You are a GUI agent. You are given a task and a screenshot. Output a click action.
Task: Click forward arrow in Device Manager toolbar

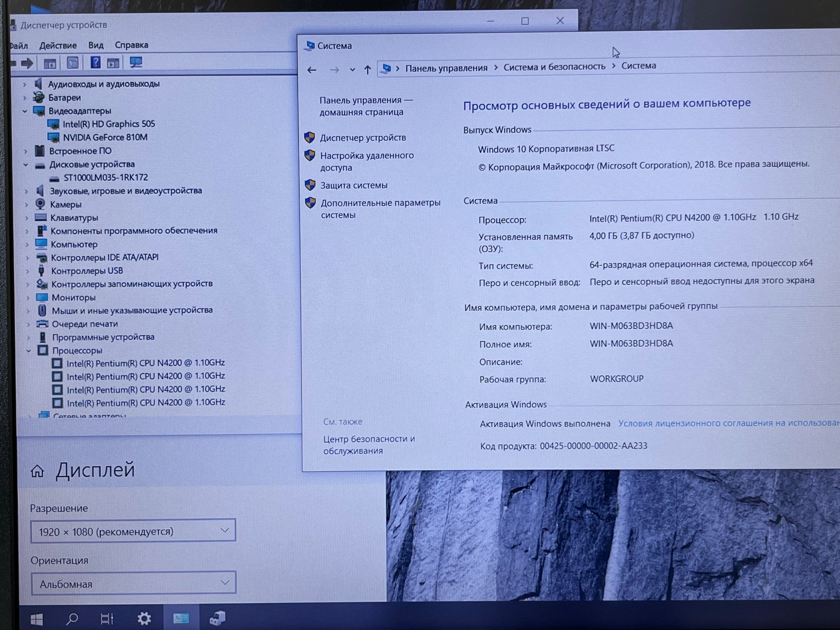27,63
